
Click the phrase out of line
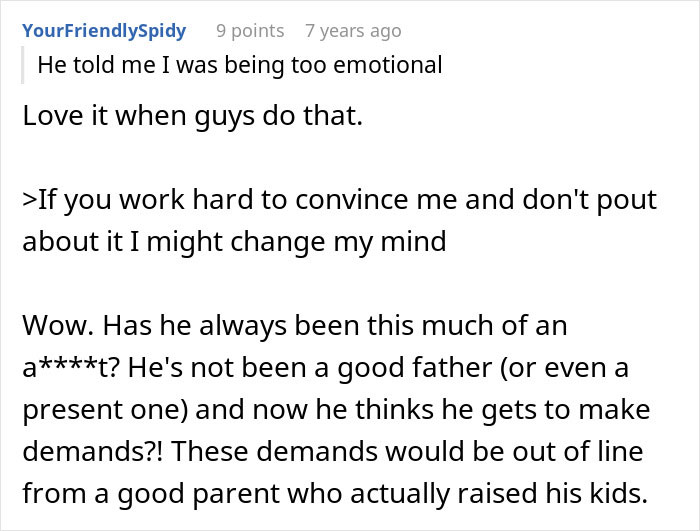(589, 451)
